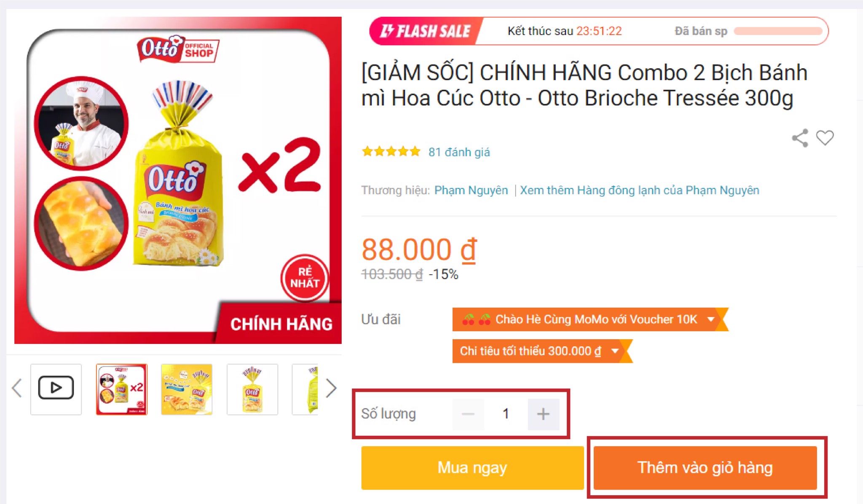Increase quantity with plus button

pyautogui.click(x=543, y=414)
